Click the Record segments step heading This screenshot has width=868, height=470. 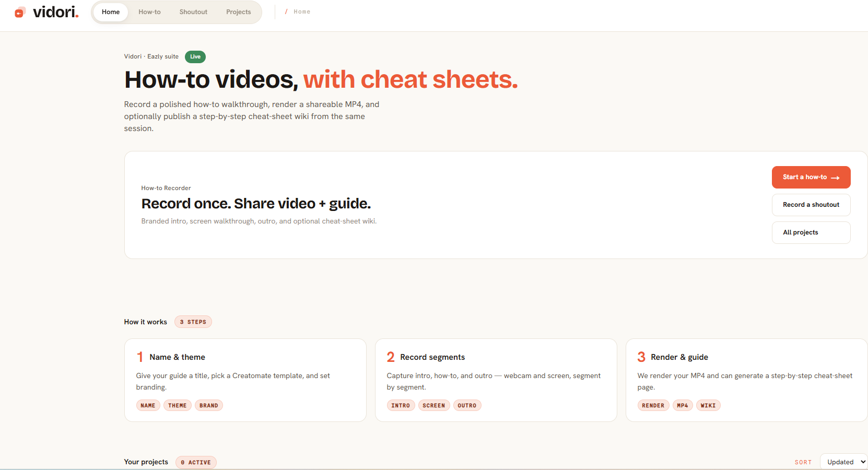[x=432, y=357]
